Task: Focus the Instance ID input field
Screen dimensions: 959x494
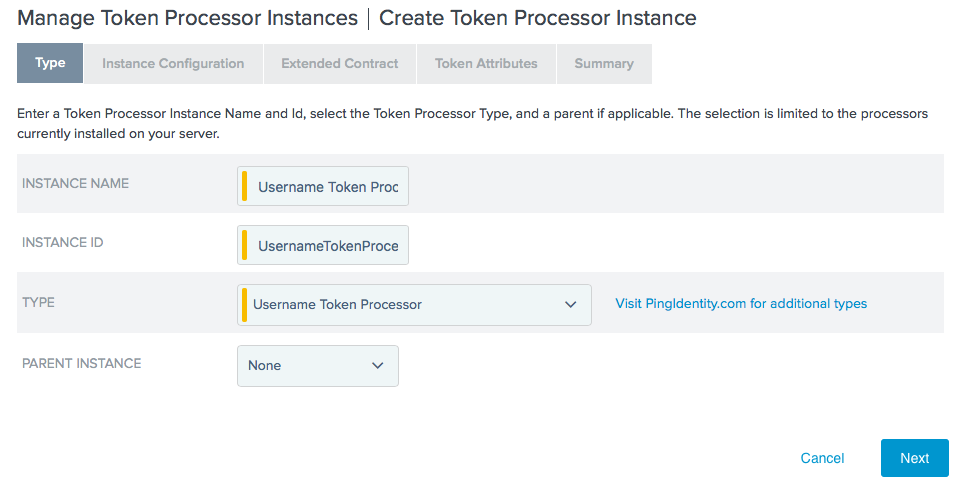Action: pyautogui.click(x=328, y=245)
